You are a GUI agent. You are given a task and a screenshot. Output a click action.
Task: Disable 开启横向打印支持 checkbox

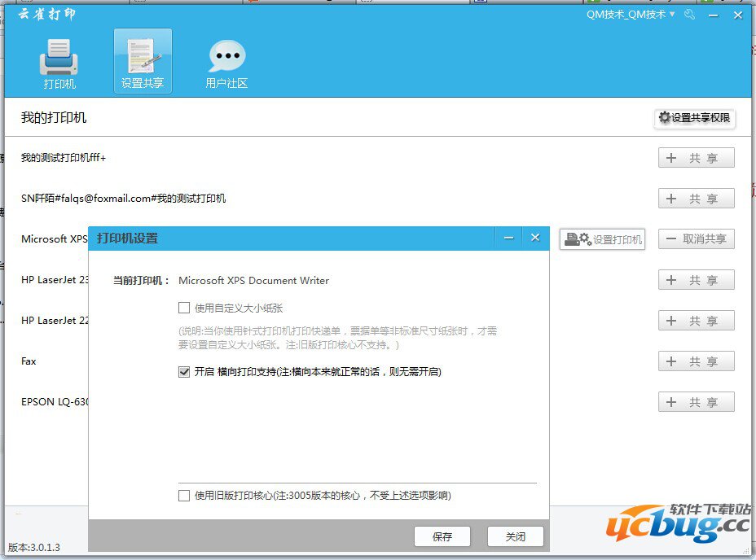coord(184,371)
